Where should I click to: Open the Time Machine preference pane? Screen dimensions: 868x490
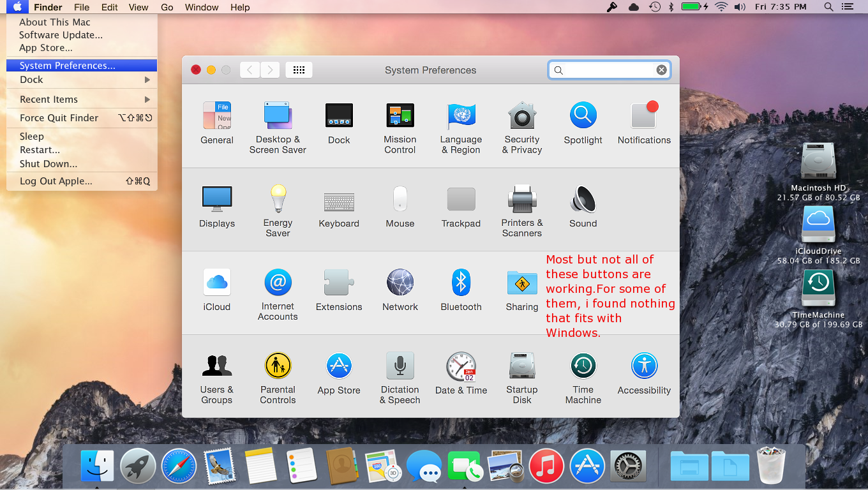click(x=583, y=378)
